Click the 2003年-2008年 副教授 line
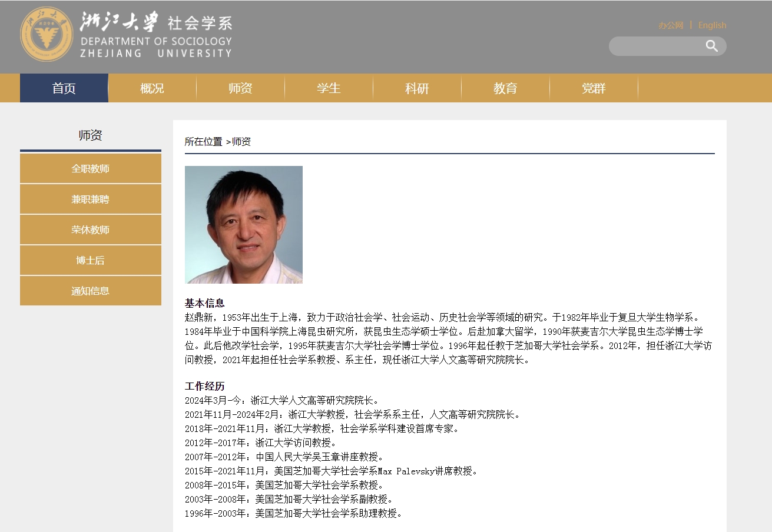772x532 pixels. [x=290, y=500]
